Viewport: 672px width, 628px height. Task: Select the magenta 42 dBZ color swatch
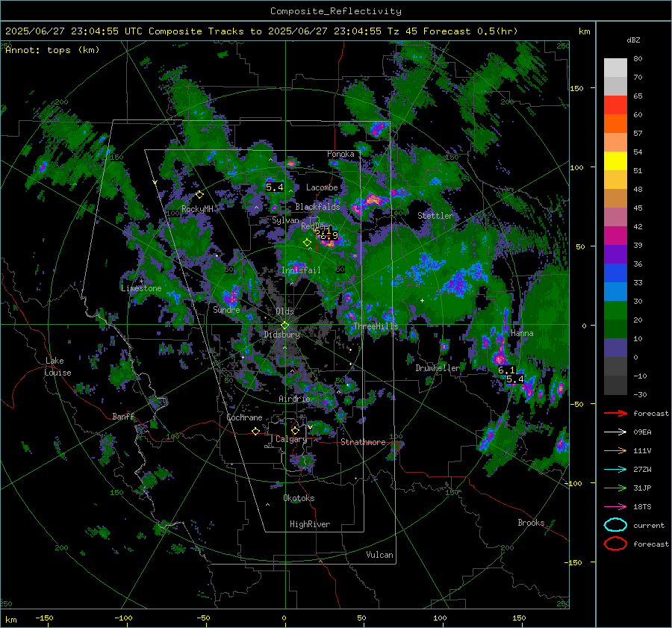(615, 235)
